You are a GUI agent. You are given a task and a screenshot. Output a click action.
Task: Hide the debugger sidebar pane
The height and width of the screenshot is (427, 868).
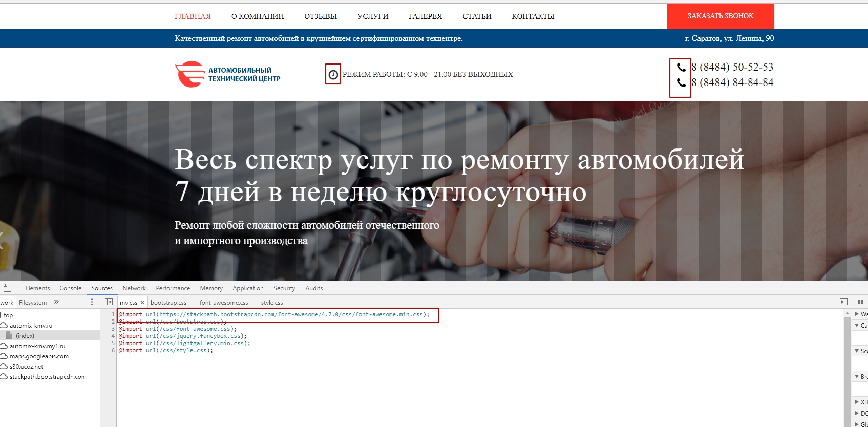click(x=843, y=302)
